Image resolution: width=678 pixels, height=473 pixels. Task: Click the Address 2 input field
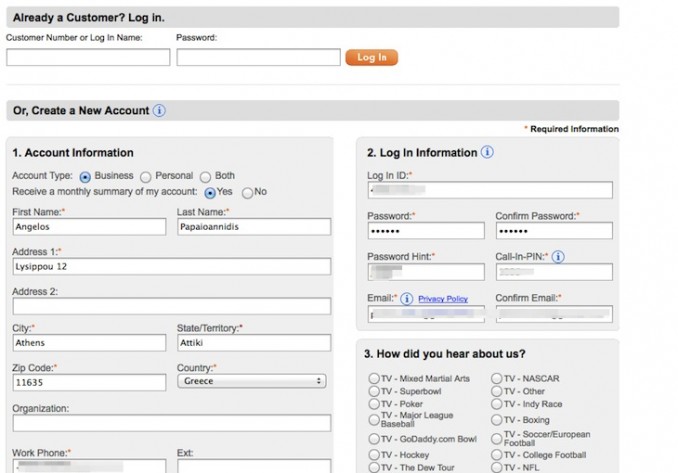pyautogui.click(x=171, y=306)
